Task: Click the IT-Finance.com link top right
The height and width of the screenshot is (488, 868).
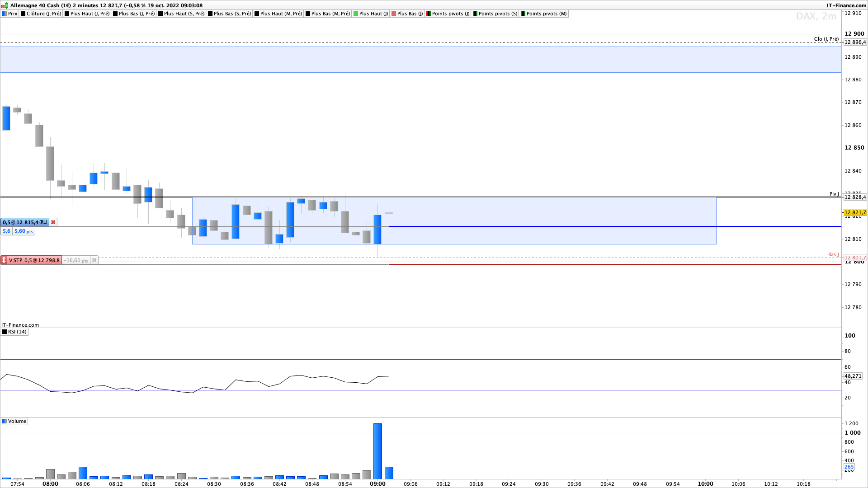Action: pyautogui.click(x=846, y=5)
